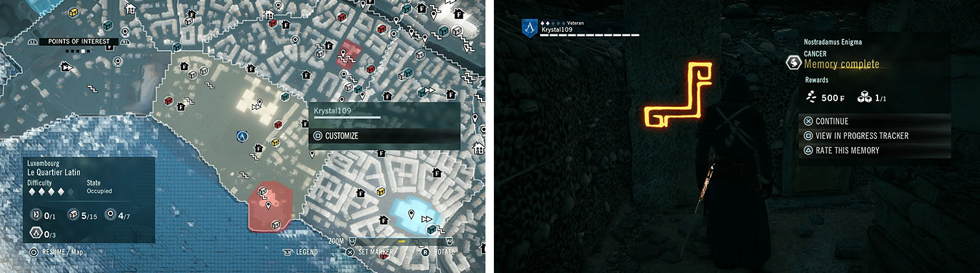Click yellow chest in top-left map corner

(x=74, y=11)
